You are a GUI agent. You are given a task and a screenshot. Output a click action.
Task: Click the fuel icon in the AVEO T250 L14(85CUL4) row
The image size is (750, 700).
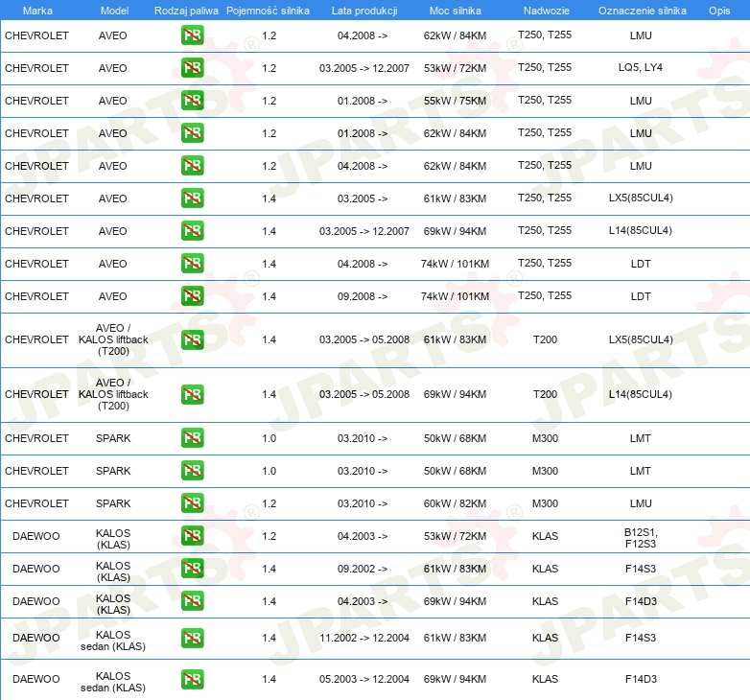(192, 231)
